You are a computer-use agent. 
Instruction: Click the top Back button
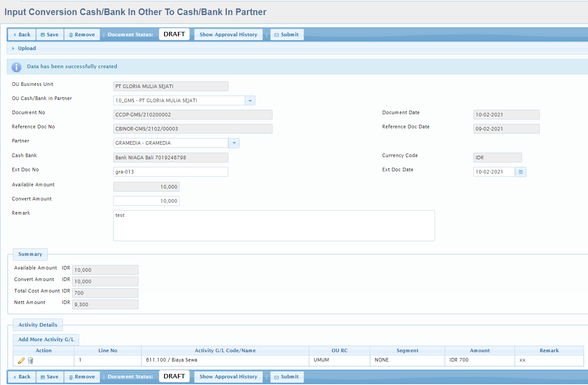(x=22, y=35)
